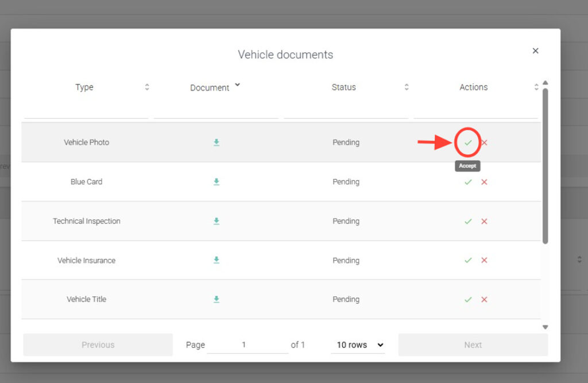The image size is (588, 383).
Task: Sort table by Status column
Action: [407, 87]
